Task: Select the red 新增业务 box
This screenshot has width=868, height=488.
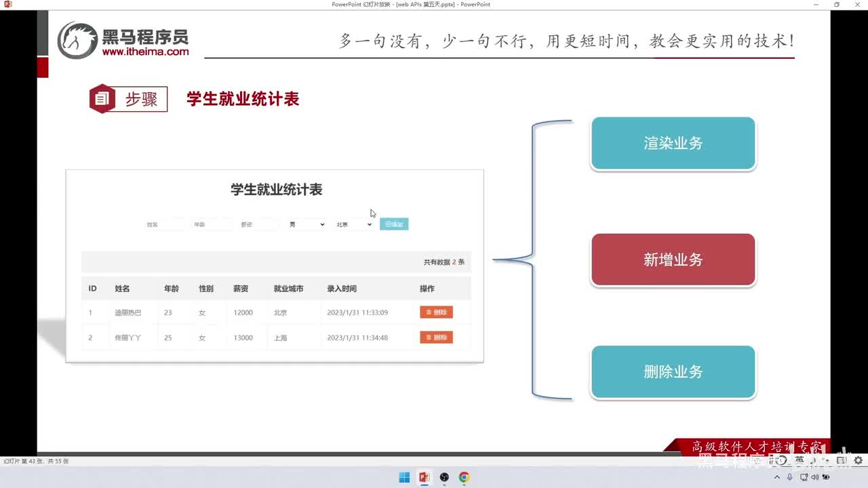Action: pos(673,260)
